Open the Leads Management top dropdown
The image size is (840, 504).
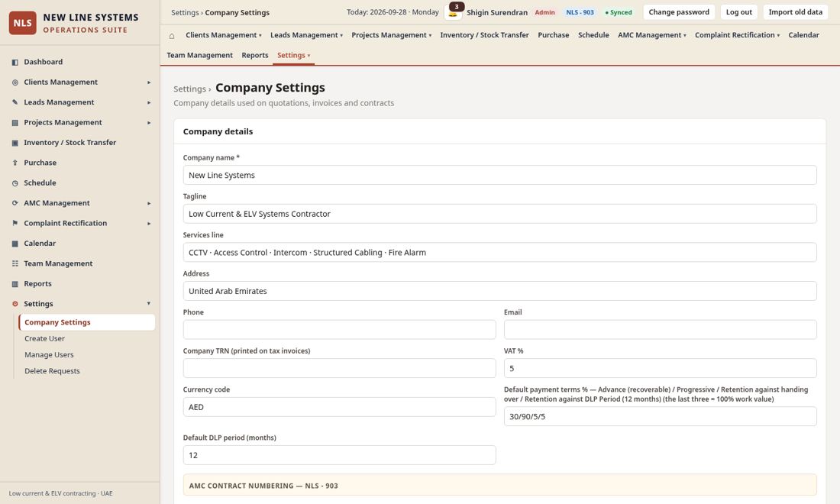tap(306, 35)
